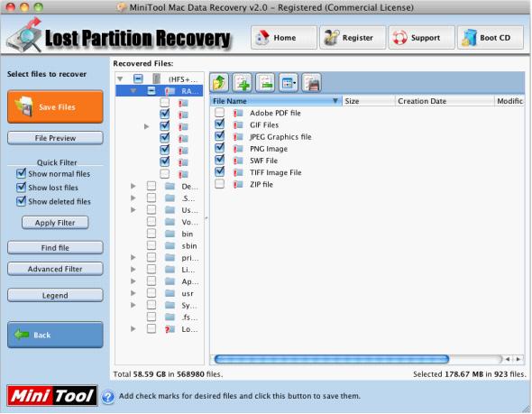This screenshot has width=532, height=414.
Task: Expand the usr folder in tree
Action: [133, 293]
